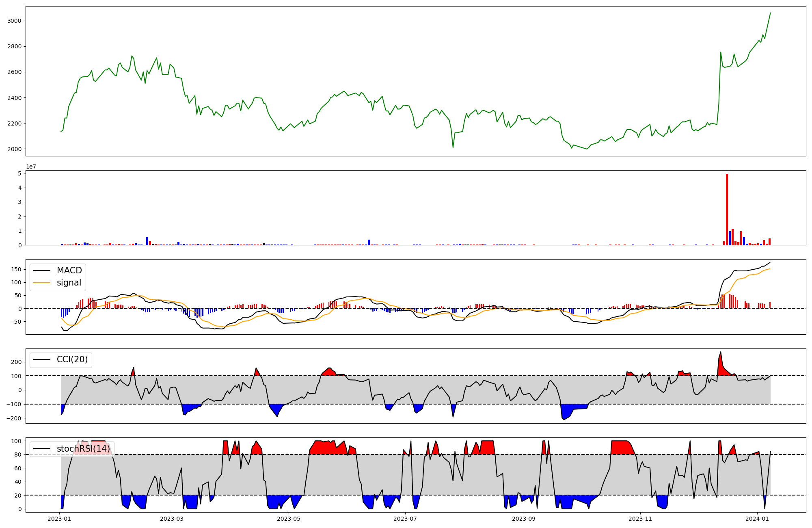Click the peak of the green price line
812x528 pixels.
(x=770, y=13)
